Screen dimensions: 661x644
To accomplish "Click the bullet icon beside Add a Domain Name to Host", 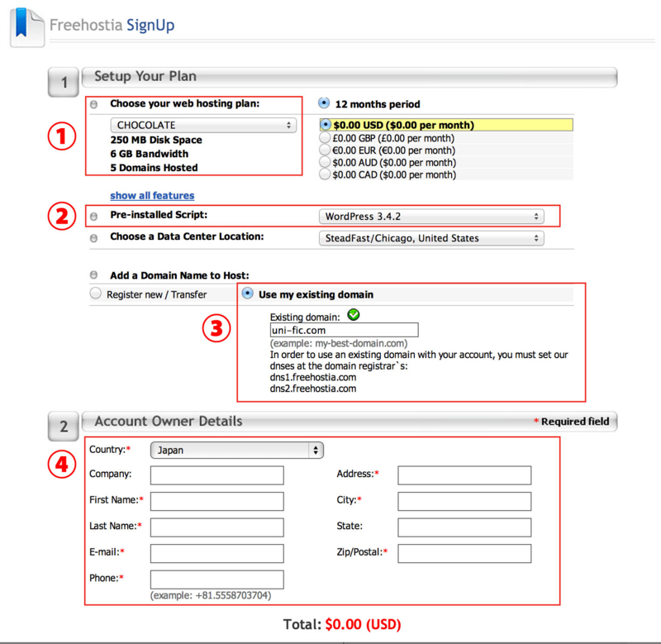I will [x=93, y=275].
